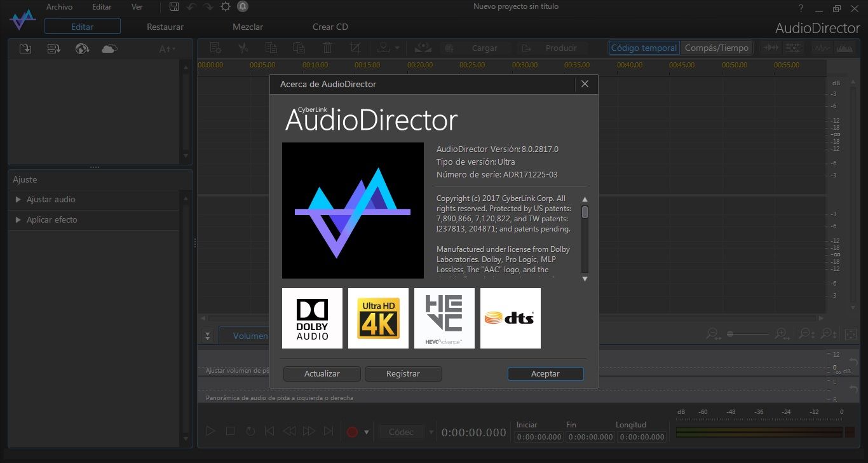This screenshot has height=463, width=868.
Task: Open preferences via the gear icon
Action: click(226, 6)
